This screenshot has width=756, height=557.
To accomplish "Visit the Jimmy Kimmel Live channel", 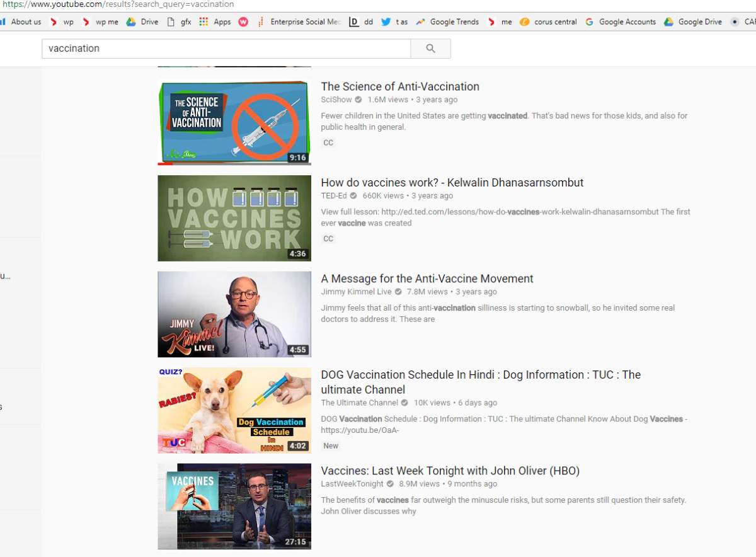I will click(356, 292).
